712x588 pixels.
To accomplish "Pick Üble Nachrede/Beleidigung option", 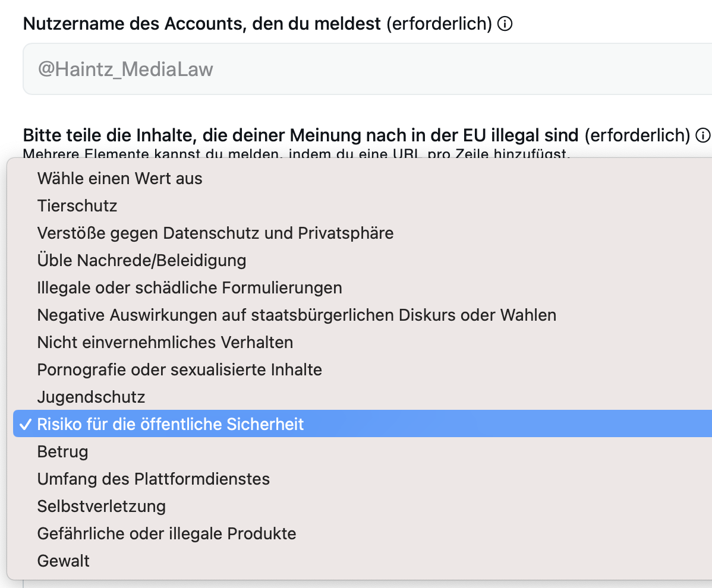I will 141,260.
